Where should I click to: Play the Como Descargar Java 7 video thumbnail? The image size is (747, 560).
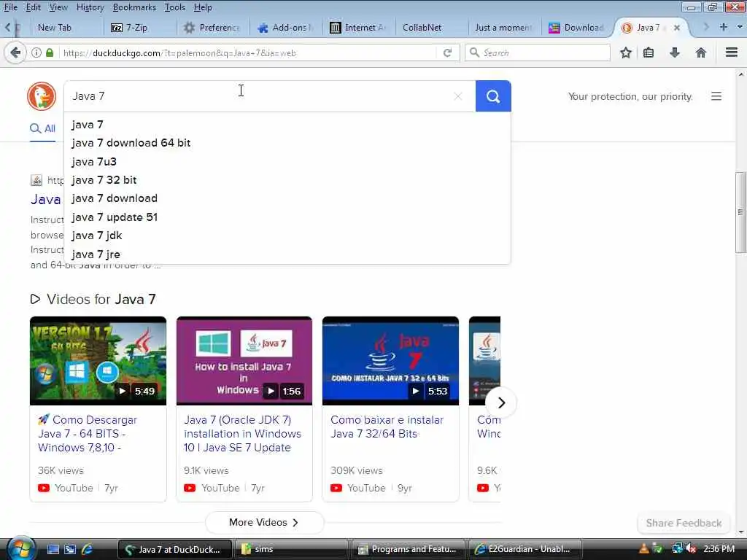coord(98,361)
